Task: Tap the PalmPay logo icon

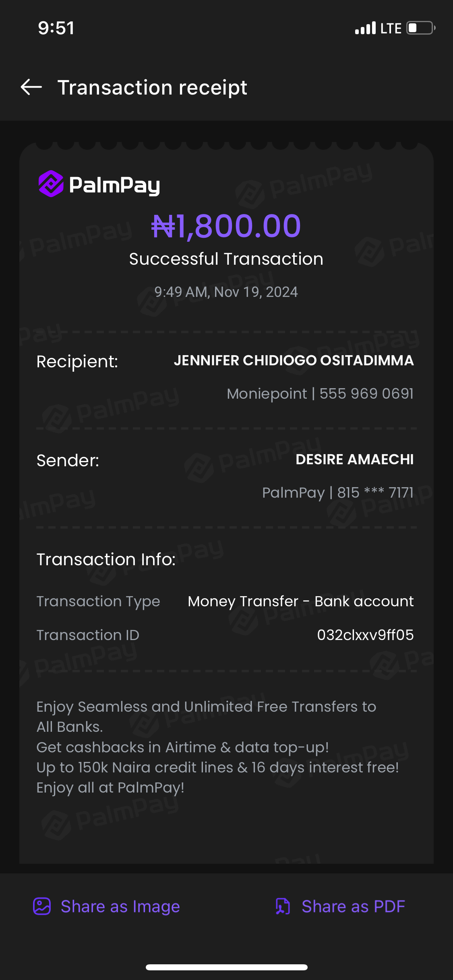Action: pyautogui.click(x=51, y=184)
